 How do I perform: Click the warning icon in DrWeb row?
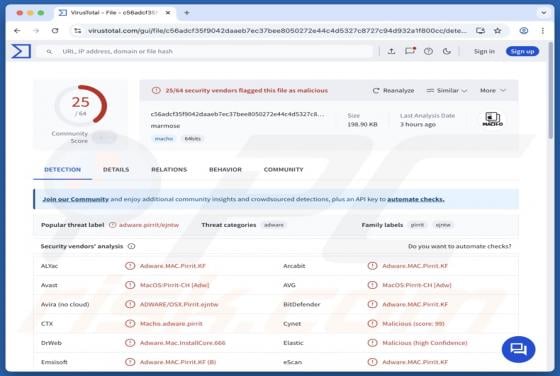click(x=130, y=343)
